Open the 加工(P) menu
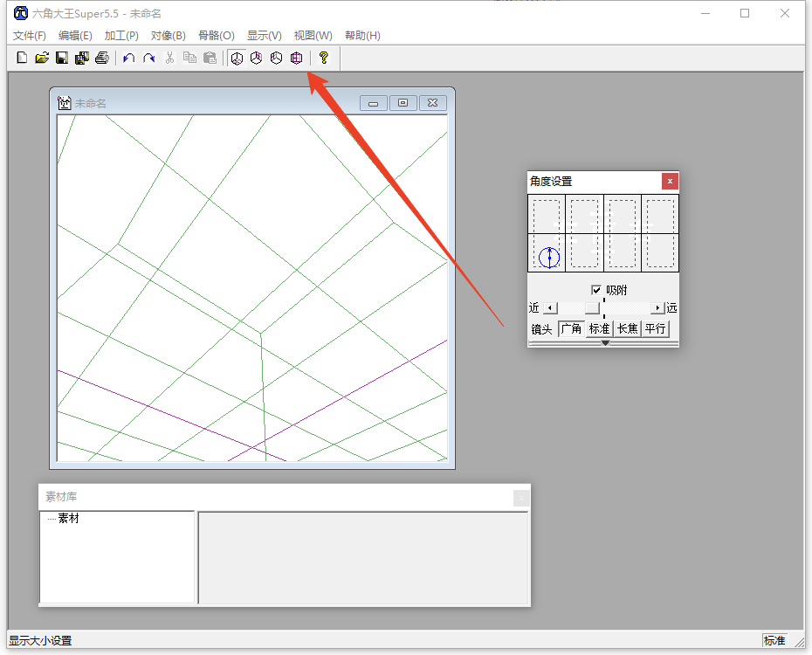Screen dimensions: 812x655 pyautogui.click(x=121, y=36)
